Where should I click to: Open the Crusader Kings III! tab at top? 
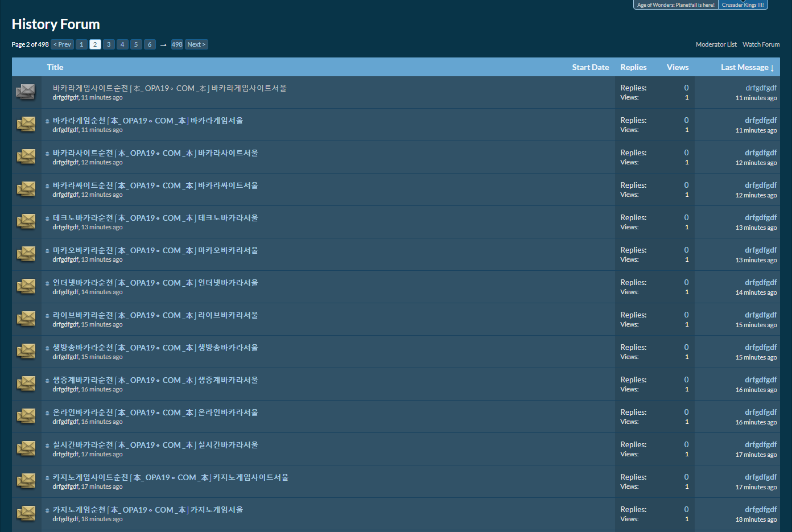coord(742,5)
